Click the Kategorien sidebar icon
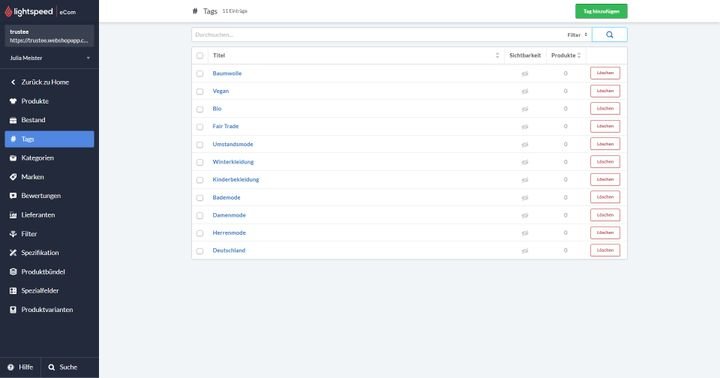Viewport: 720px width, 378px height. tap(13, 158)
